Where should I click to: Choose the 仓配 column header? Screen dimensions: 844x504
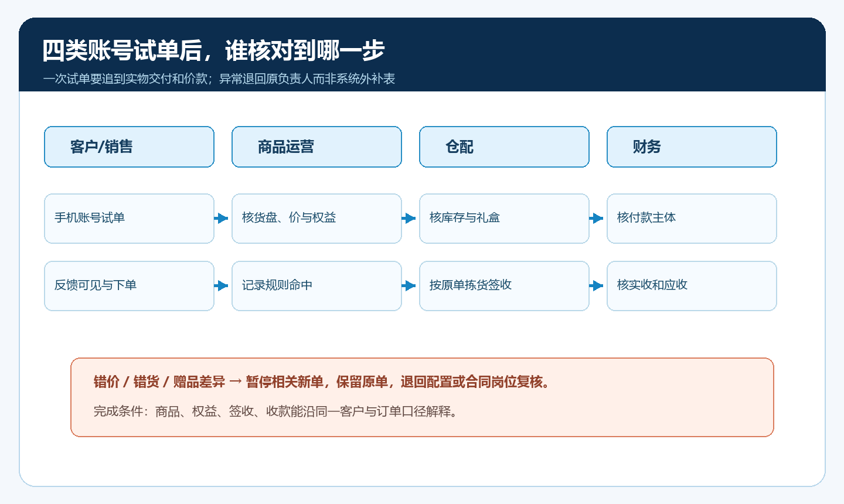pos(504,147)
